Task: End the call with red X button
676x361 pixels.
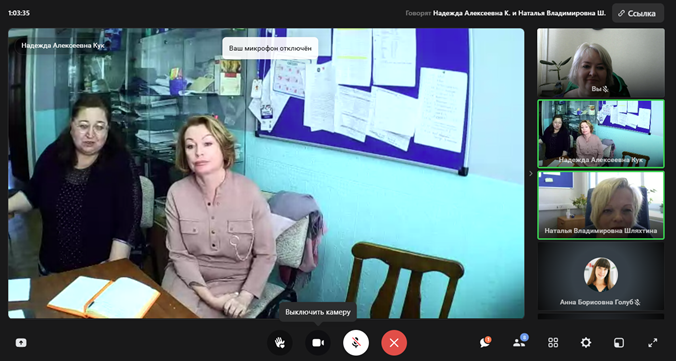Action: click(394, 343)
